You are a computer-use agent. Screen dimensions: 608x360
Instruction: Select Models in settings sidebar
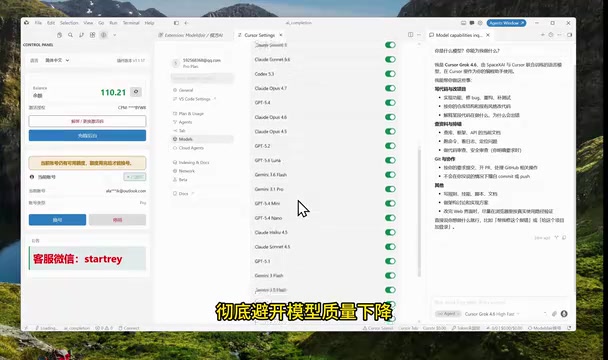click(202, 139)
